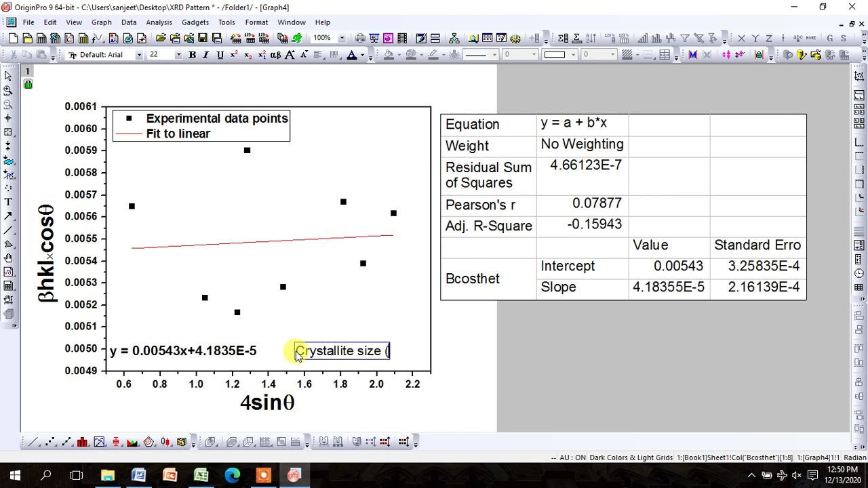The height and width of the screenshot is (488, 868).
Task: Click the Fit to linear legend entry
Action: [x=178, y=134]
